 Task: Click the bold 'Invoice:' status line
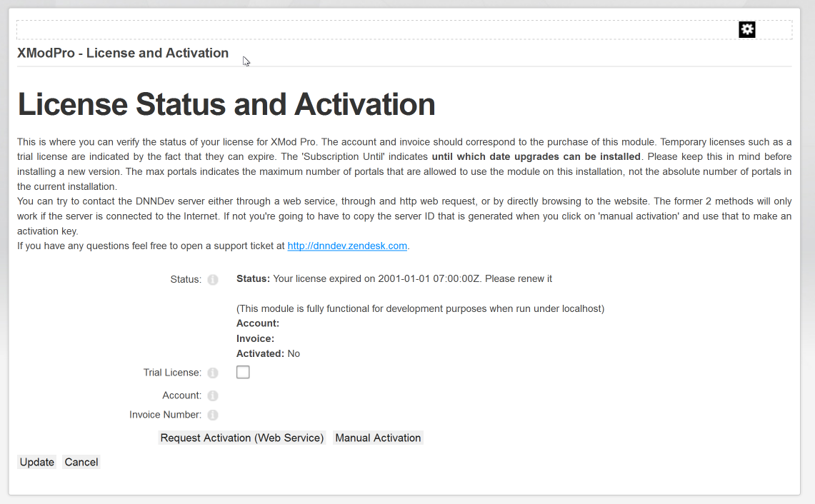[255, 338]
